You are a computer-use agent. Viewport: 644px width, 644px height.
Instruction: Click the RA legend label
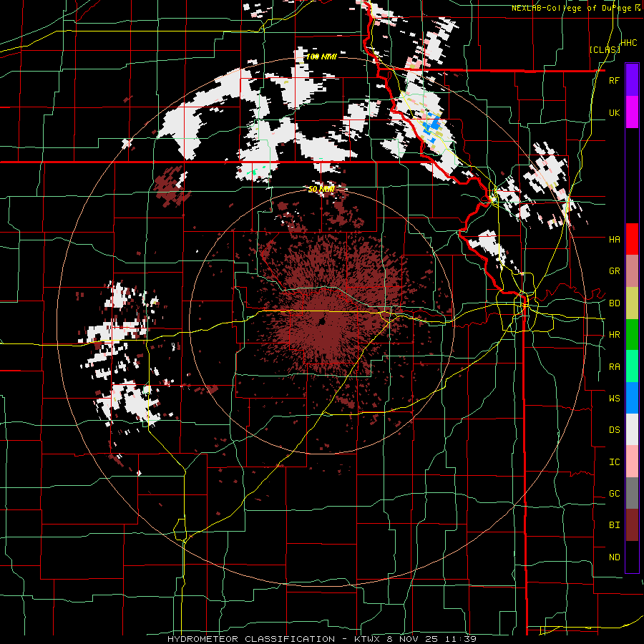[614, 367]
